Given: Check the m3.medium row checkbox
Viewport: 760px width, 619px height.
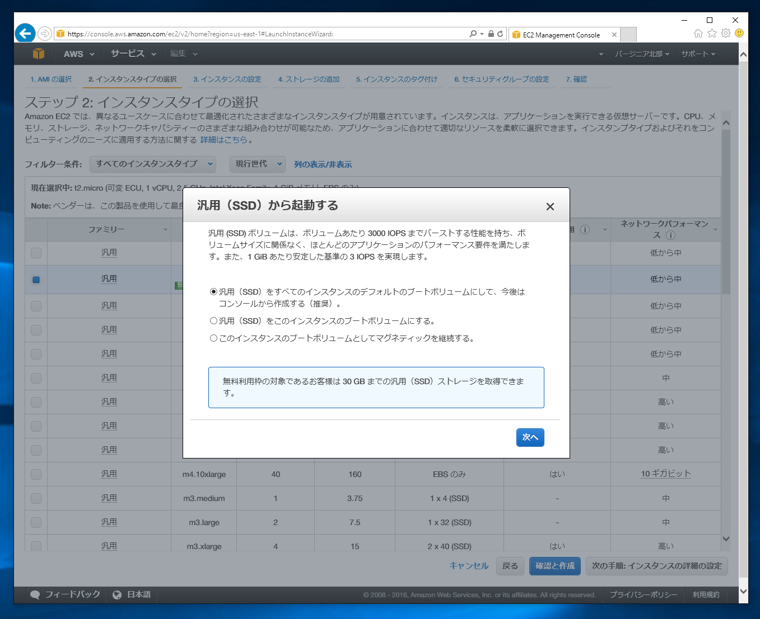Looking at the screenshot, I should 36,498.
